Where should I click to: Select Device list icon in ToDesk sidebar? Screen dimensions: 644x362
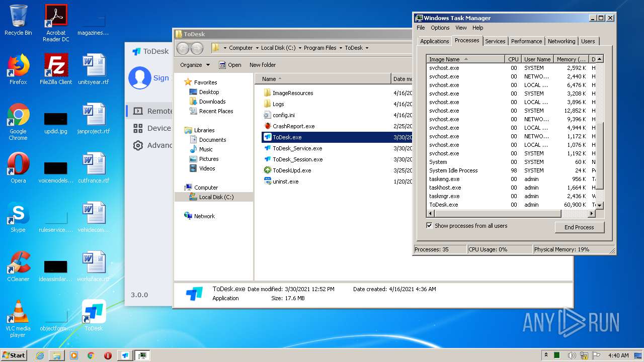138,128
